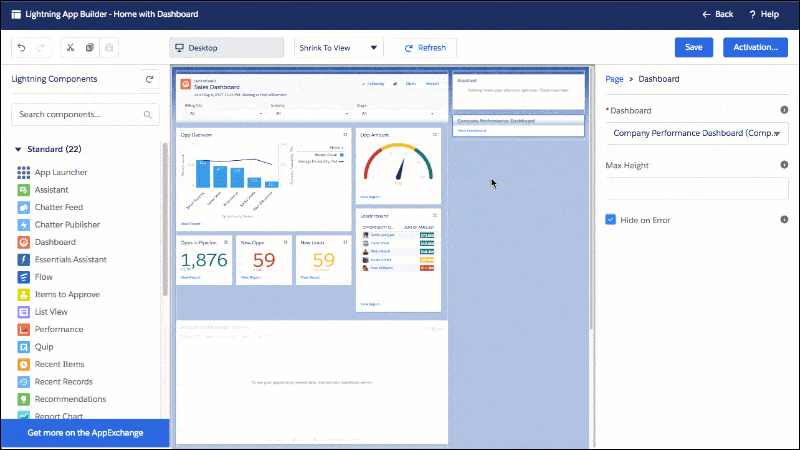Image resolution: width=800 pixels, height=450 pixels.
Task: Click Get more on the AppExchange
Action: pyautogui.click(x=85, y=433)
